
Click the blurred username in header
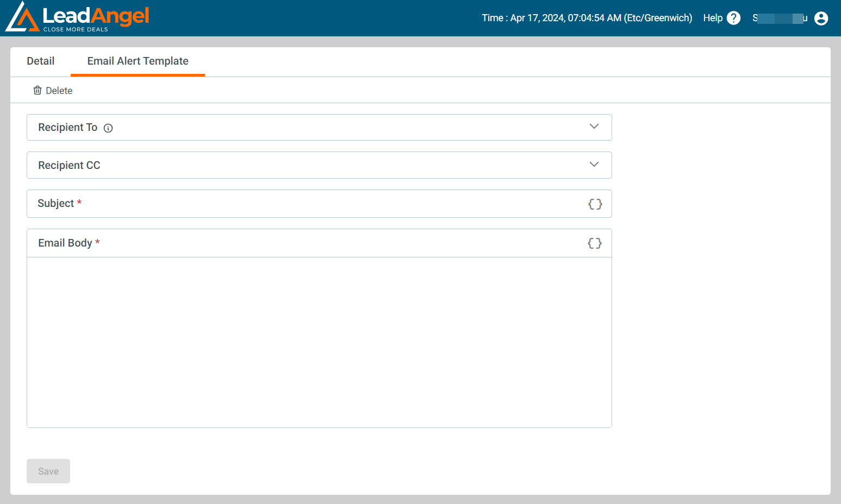coord(780,18)
